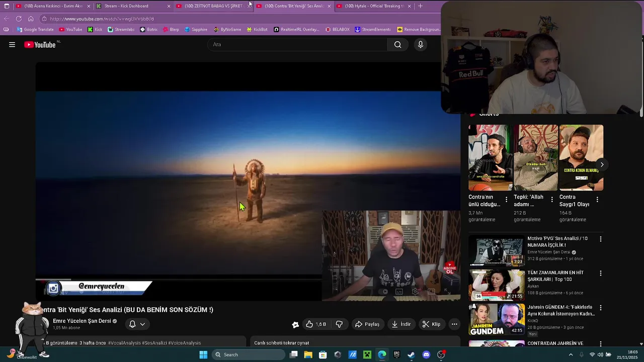644x362 pixels.
Task: Click hashtag #VocalAnalysis in description
Action: click(124, 343)
